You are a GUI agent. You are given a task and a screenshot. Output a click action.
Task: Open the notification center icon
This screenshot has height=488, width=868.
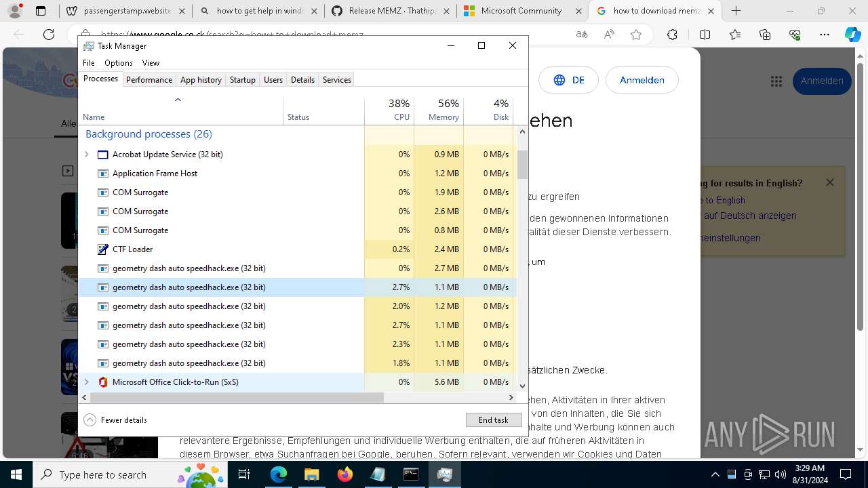pyautogui.click(x=846, y=474)
